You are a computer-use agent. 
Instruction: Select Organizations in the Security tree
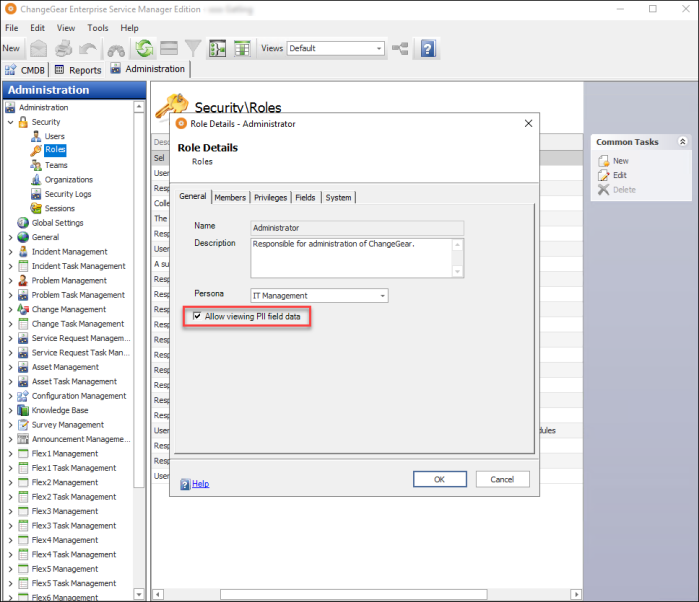(x=69, y=180)
